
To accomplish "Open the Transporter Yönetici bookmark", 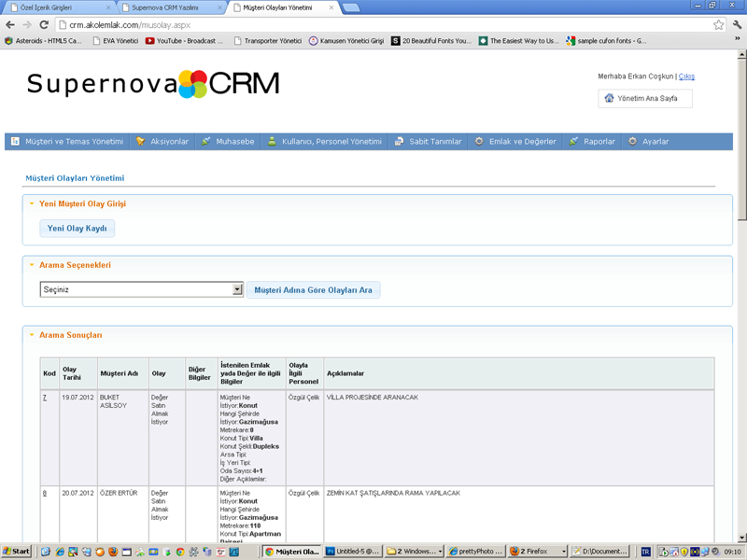I will (x=268, y=41).
